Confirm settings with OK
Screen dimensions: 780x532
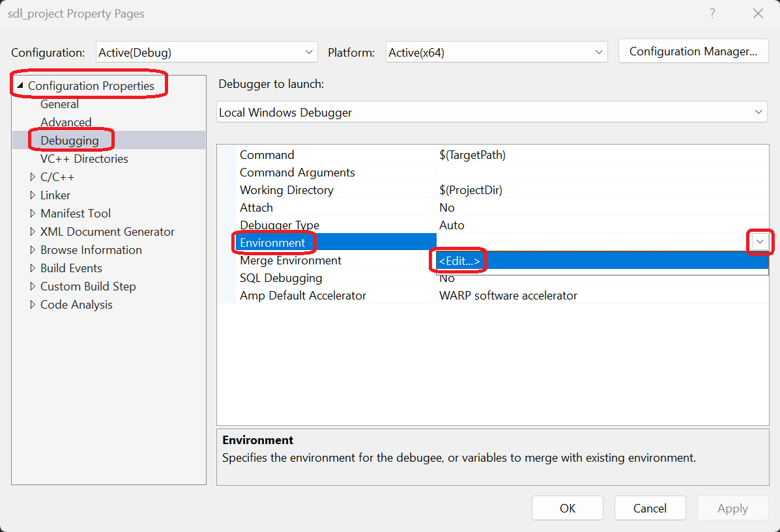click(x=567, y=508)
